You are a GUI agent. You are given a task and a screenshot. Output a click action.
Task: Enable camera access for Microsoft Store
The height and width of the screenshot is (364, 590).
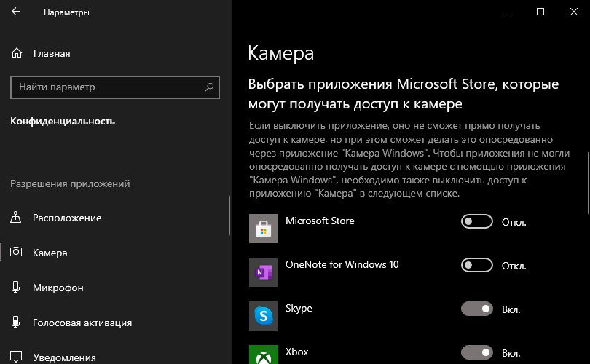tap(477, 222)
